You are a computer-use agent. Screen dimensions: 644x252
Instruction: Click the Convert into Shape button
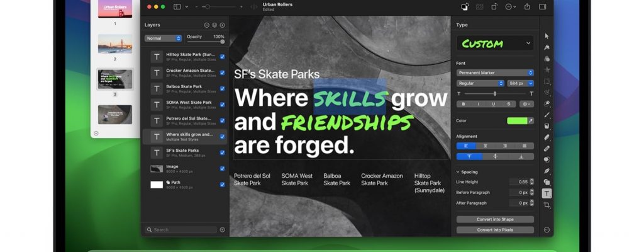[x=495, y=219]
